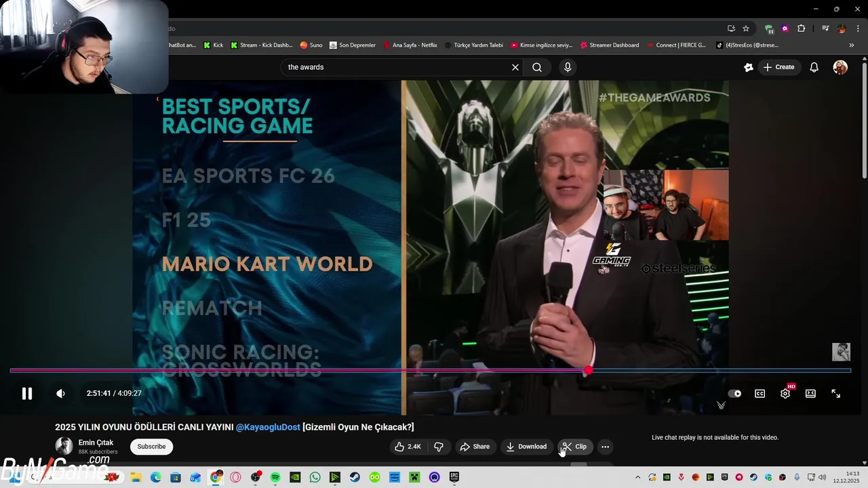Open Emin Çıtak channel avatar
The width and height of the screenshot is (868, 488).
tap(64, 446)
